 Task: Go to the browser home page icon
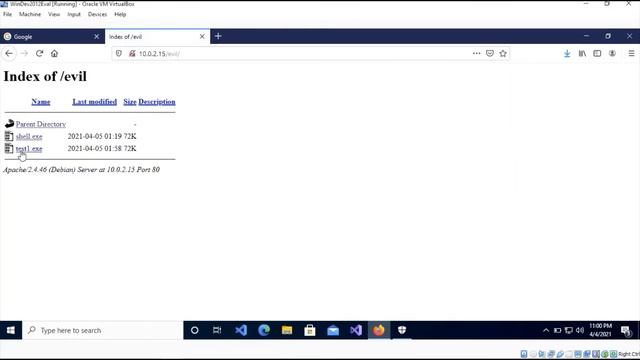[x=54, y=53]
